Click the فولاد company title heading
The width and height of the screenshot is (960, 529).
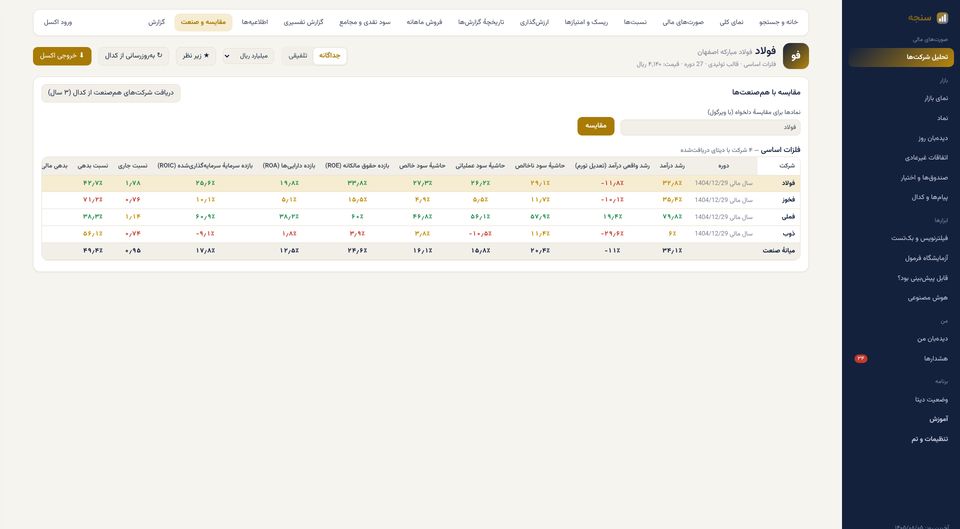(765, 51)
